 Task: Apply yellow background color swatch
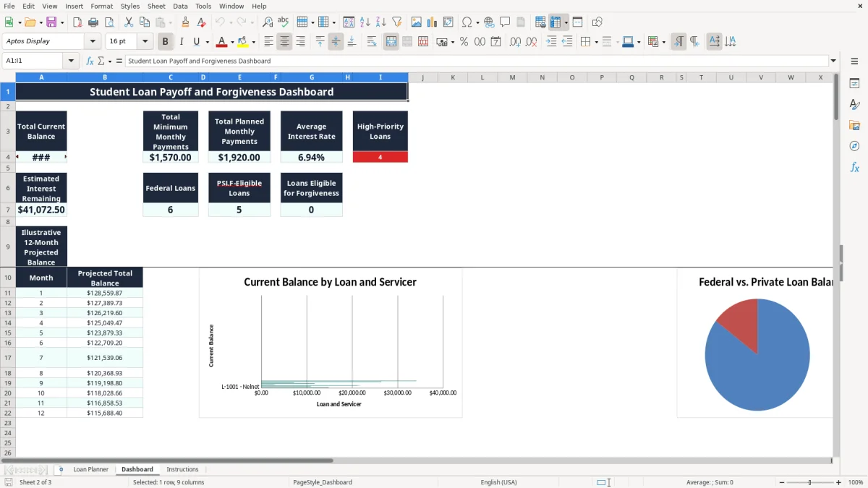pos(243,42)
